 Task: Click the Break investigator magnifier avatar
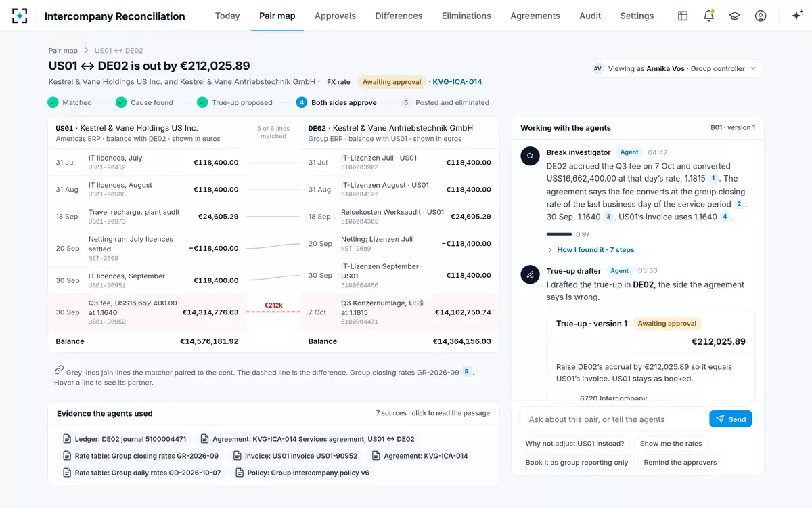tap(531, 156)
